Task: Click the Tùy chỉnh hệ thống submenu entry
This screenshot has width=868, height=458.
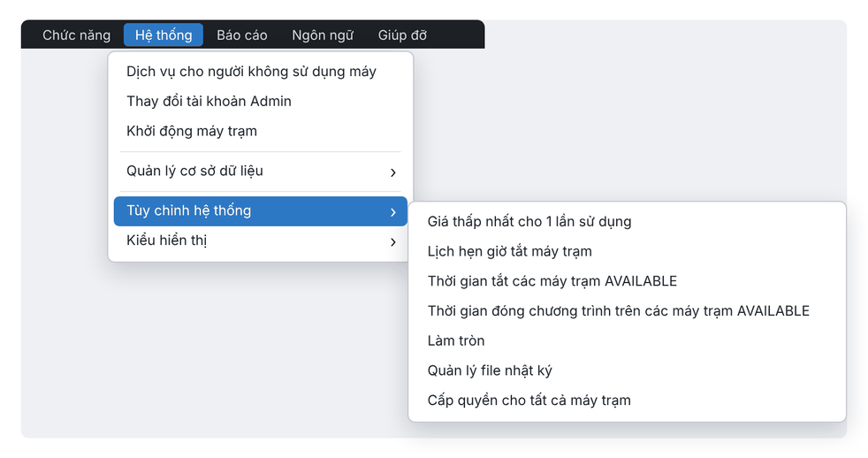Action: 260,211
